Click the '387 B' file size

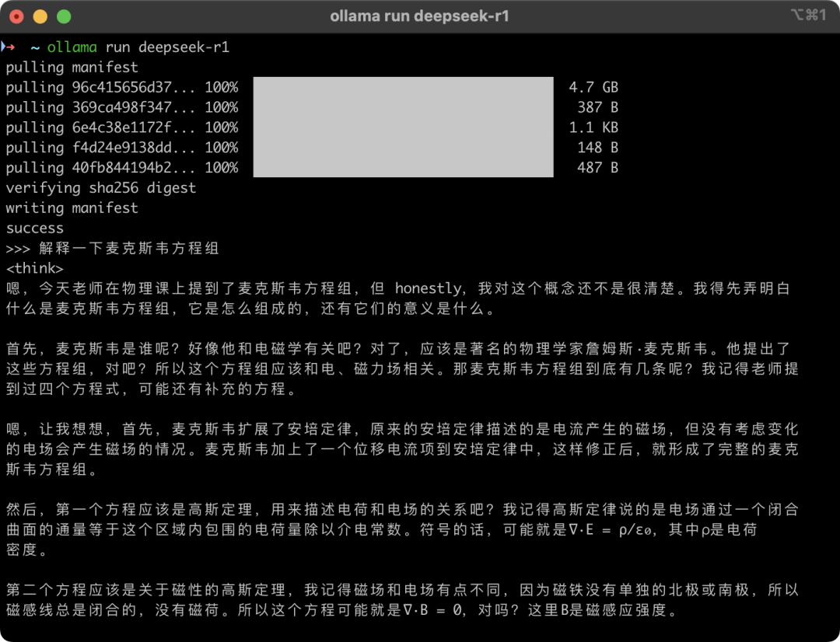click(x=597, y=107)
